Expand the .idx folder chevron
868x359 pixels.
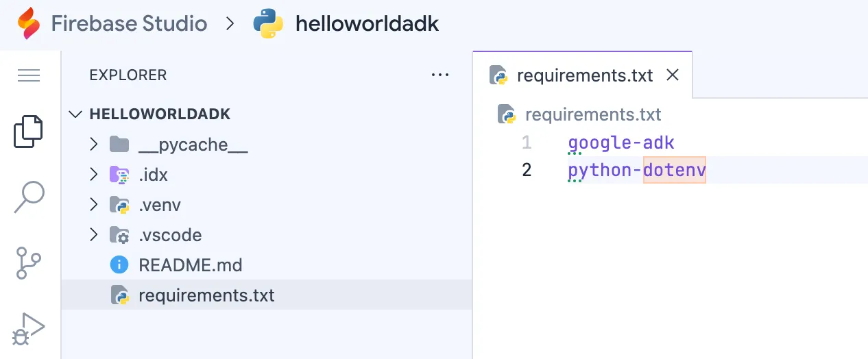(x=95, y=175)
